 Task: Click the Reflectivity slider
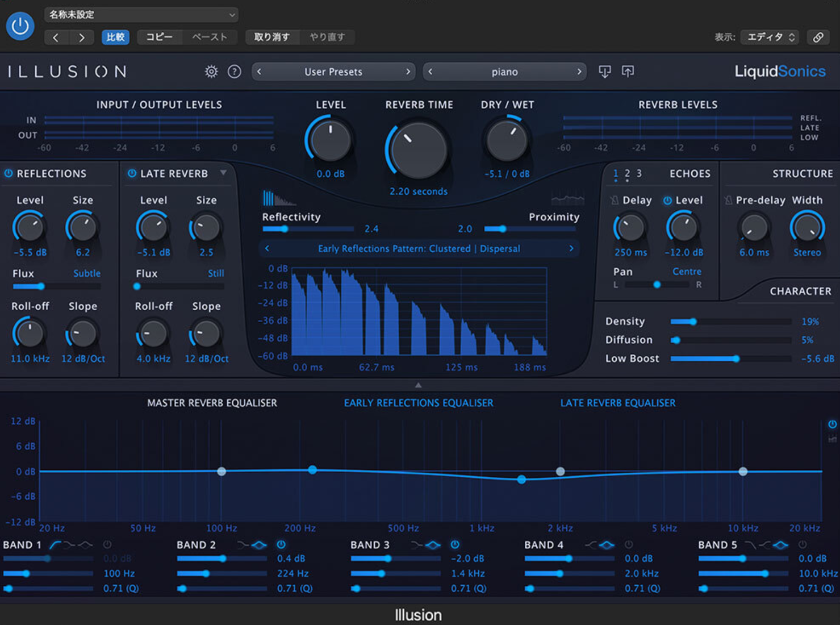click(x=308, y=229)
